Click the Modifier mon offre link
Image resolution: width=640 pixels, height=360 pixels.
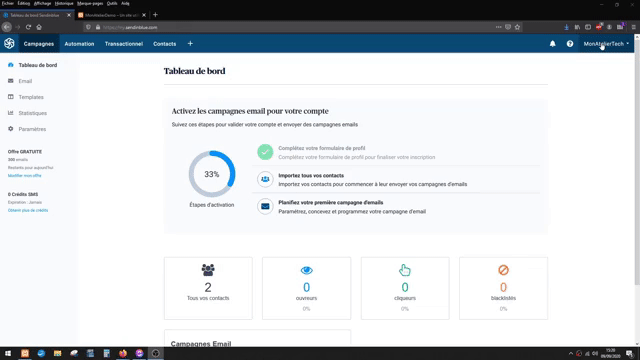click(x=24, y=176)
